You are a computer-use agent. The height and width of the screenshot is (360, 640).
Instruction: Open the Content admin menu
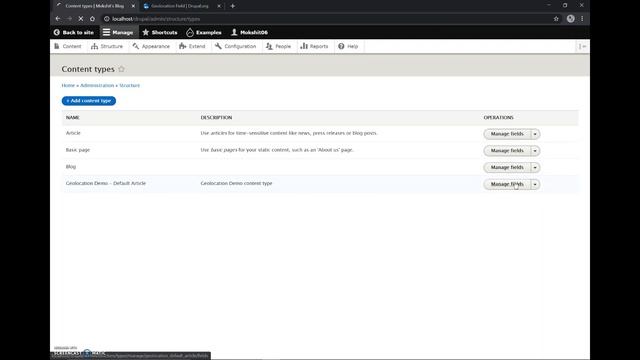(68, 46)
